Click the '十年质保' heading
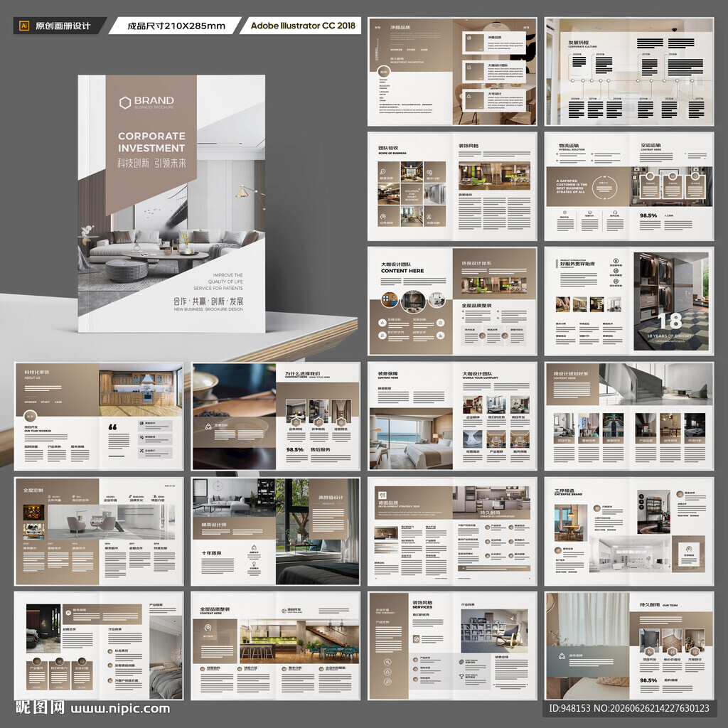 click(211, 553)
